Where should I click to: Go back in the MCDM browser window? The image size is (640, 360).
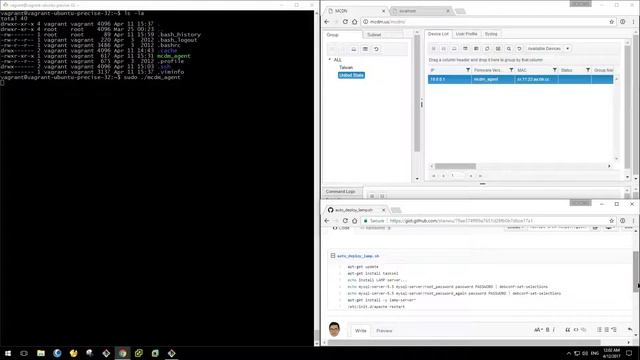pyautogui.click(x=327, y=22)
